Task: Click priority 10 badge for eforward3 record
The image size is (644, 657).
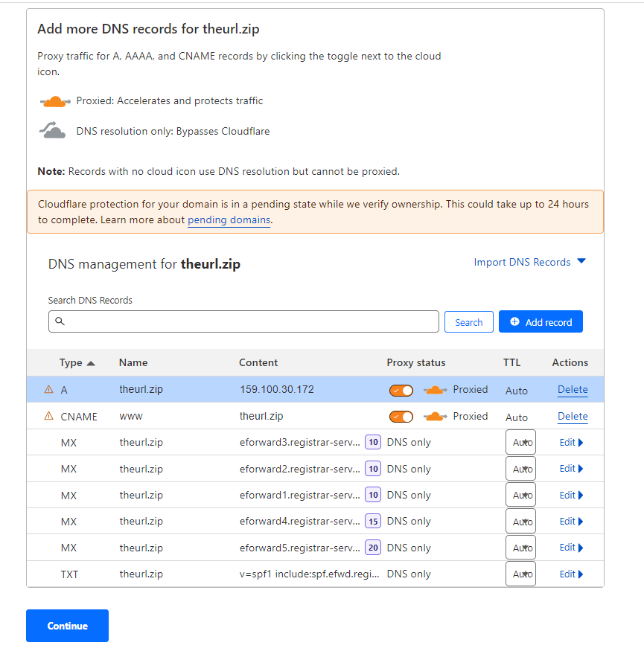Action: (373, 442)
